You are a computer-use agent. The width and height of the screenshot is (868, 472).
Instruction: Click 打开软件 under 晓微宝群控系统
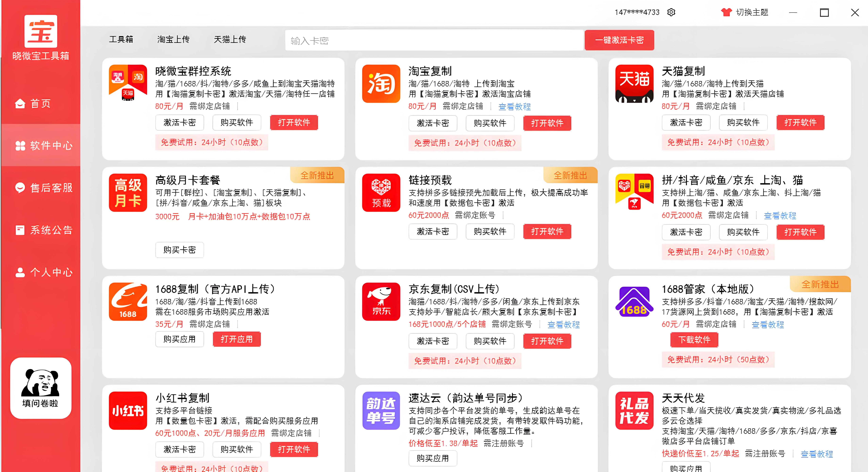click(x=294, y=122)
